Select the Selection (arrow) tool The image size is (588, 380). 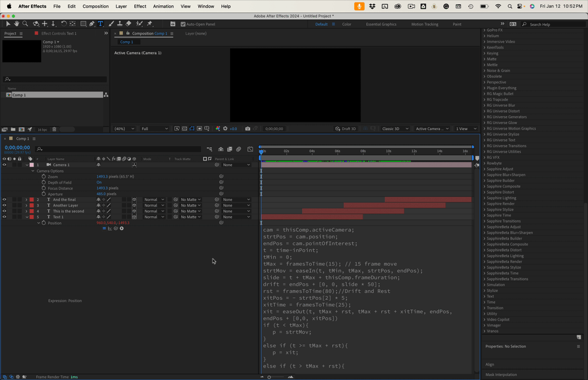tap(8, 24)
